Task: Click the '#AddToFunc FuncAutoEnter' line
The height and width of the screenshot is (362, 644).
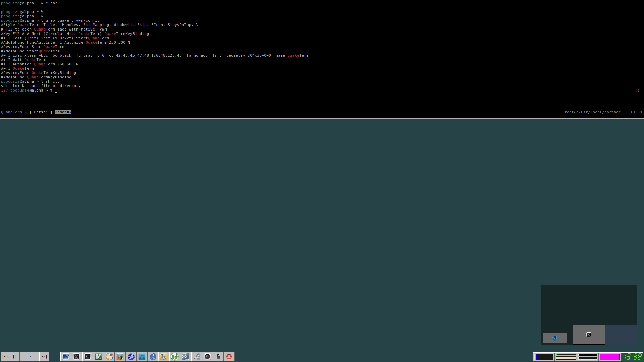Action: [65, 42]
